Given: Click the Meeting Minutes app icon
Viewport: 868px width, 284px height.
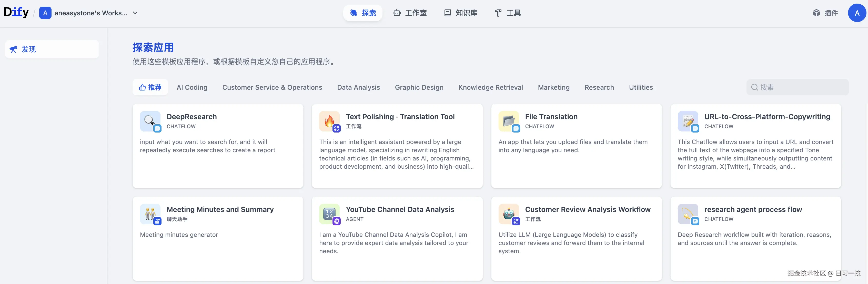Looking at the screenshot, I should pyautogui.click(x=150, y=214).
